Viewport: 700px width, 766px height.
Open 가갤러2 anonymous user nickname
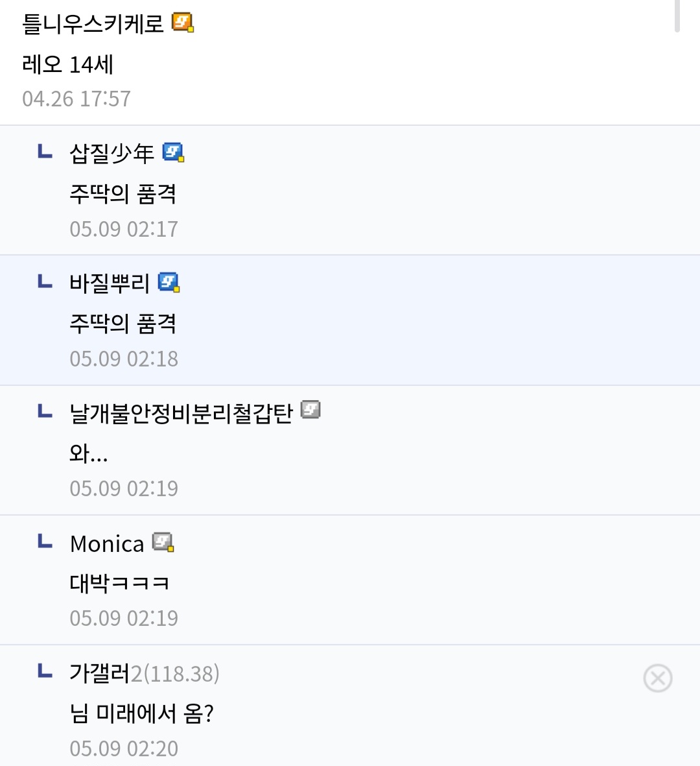[x=144, y=673]
